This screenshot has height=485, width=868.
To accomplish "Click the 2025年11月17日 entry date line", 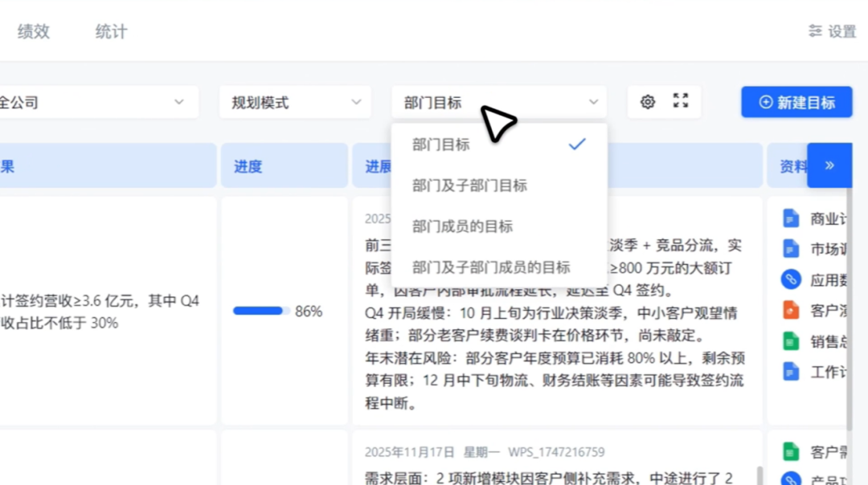I will point(485,452).
